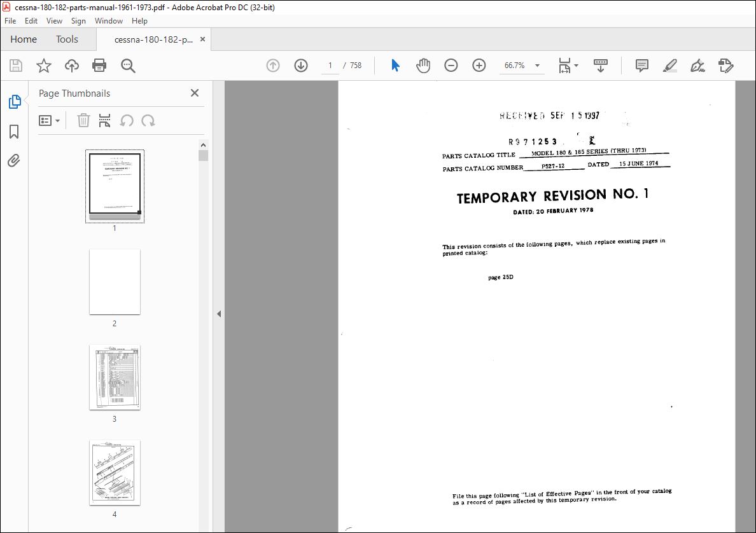
Task: Select blank page 2 thumbnail
Action: point(115,282)
